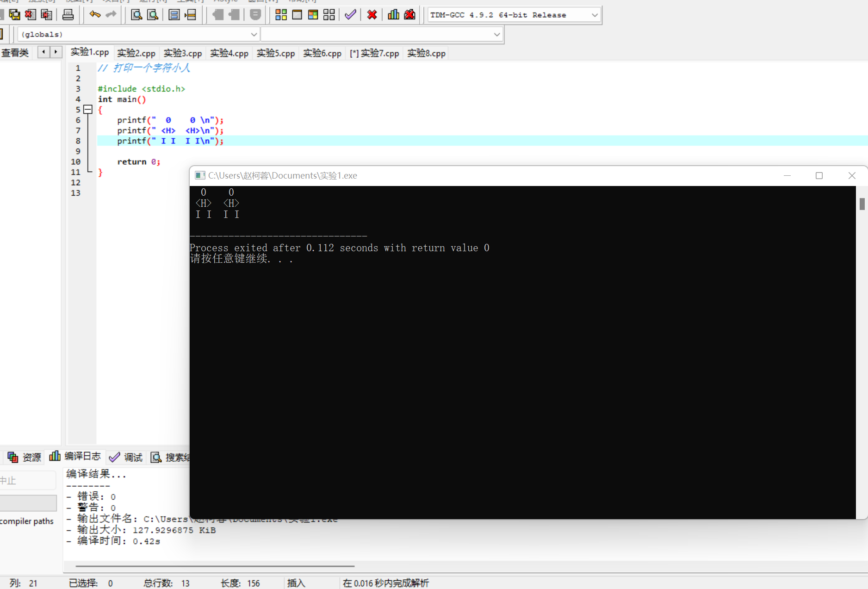This screenshot has height=589, width=868.
Task: Select the 查看类 class browser tab
Action: 15,53
